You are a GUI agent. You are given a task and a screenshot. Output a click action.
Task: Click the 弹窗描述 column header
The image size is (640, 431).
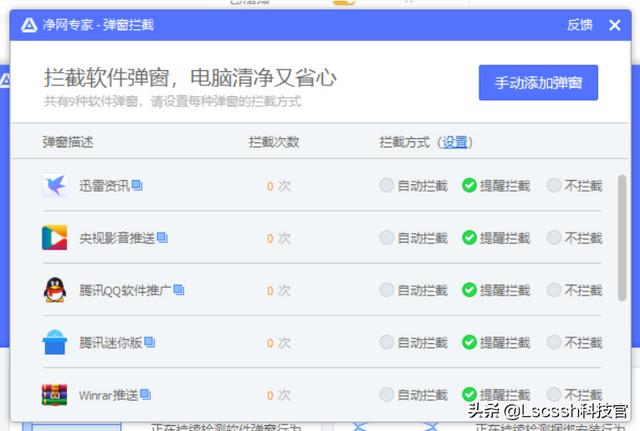tap(68, 142)
